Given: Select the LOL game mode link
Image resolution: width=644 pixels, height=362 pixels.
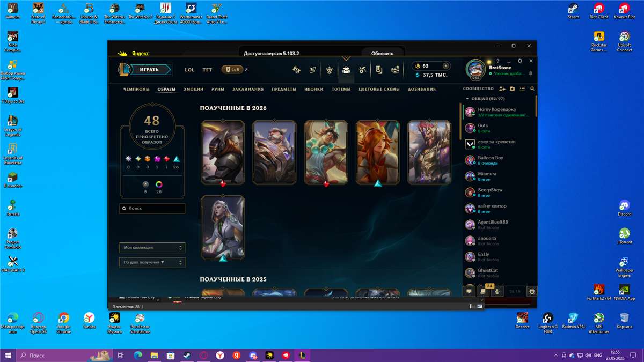Looking at the screenshot, I should [189, 70].
